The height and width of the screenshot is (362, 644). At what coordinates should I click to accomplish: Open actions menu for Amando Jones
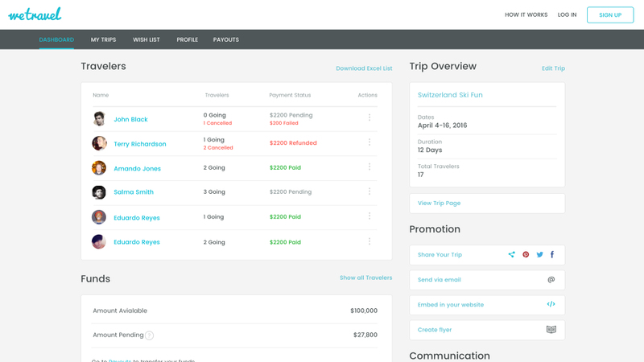click(x=369, y=167)
